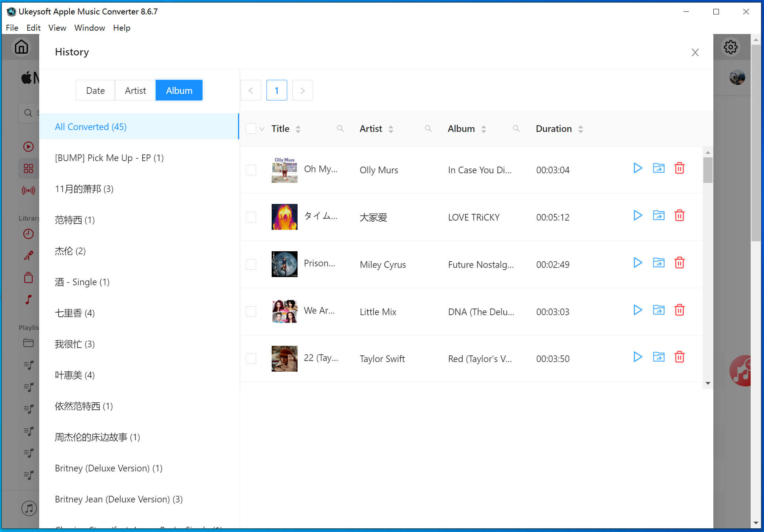This screenshot has width=764, height=532.
Task: Select page 1 button
Action: pos(277,90)
